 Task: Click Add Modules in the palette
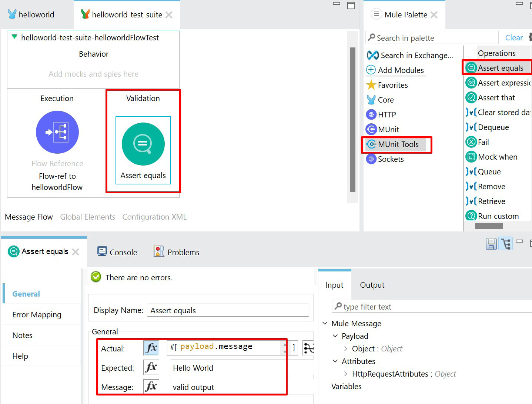pyautogui.click(x=395, y=70)
